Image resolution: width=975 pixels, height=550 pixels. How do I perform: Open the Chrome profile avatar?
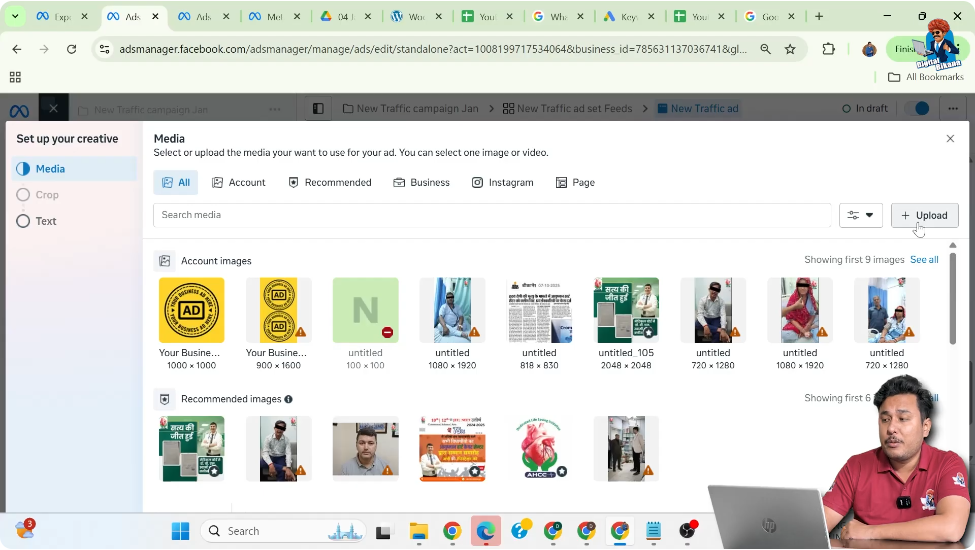(x=869, y=49)
